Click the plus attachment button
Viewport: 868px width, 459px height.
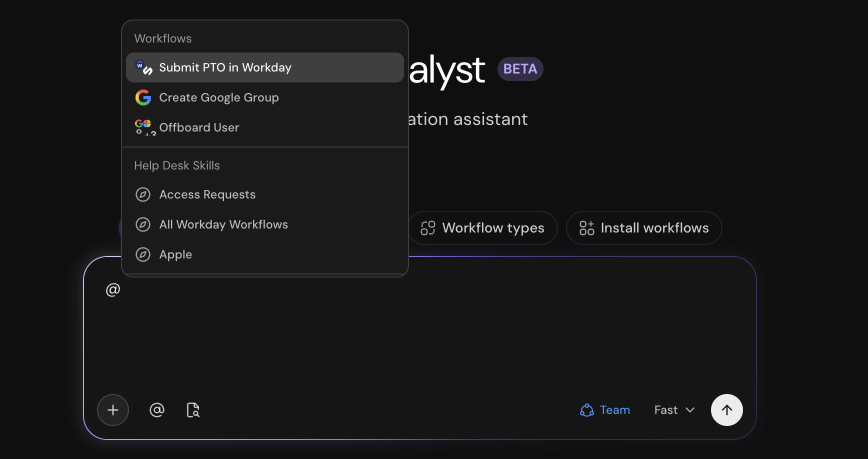click(x=113, y=410)
